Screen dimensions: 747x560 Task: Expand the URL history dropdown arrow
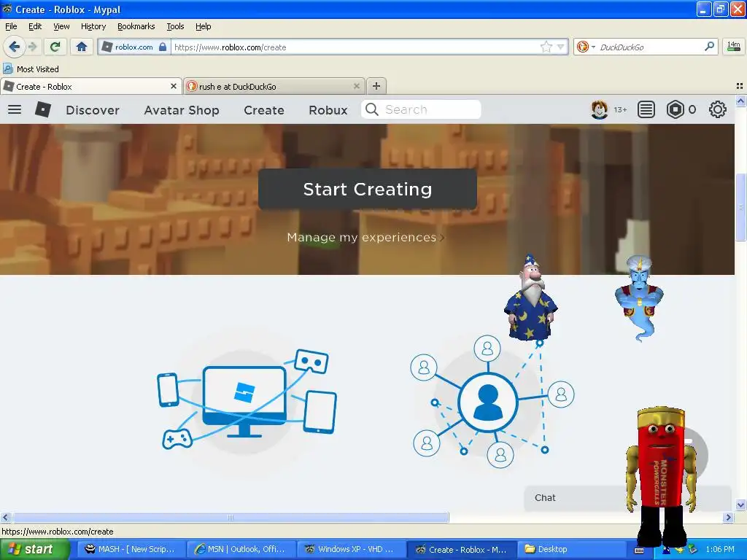coord(561,47)
